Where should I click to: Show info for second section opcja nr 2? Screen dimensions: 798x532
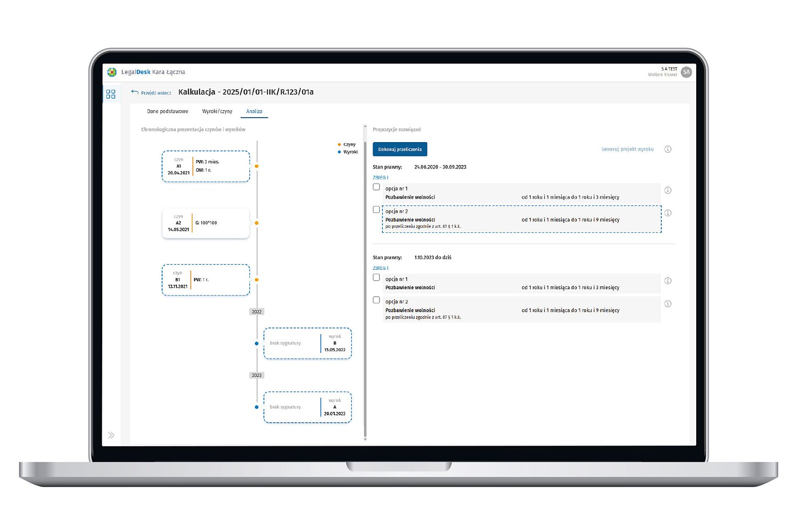668,304
